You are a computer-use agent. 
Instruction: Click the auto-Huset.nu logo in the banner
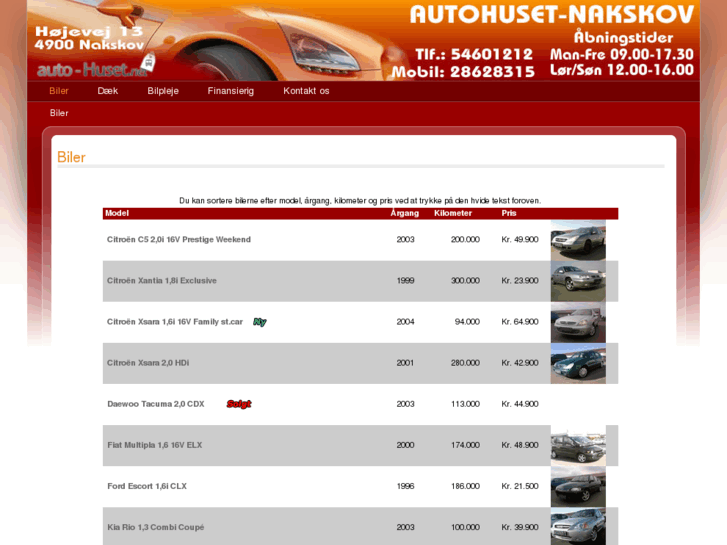[x=95, y=67]
